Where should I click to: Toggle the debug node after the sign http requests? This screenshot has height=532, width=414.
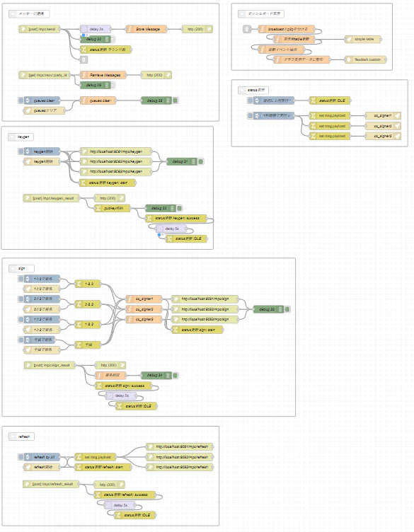pyautogui.click(x=287, y=309)
